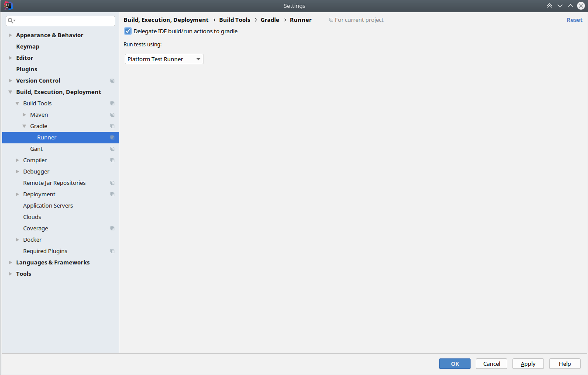Image resolution: width=588 pixels, height=375 pixels.
Task: Click the double-chevron keep-above title bar button
Action: 550,6
